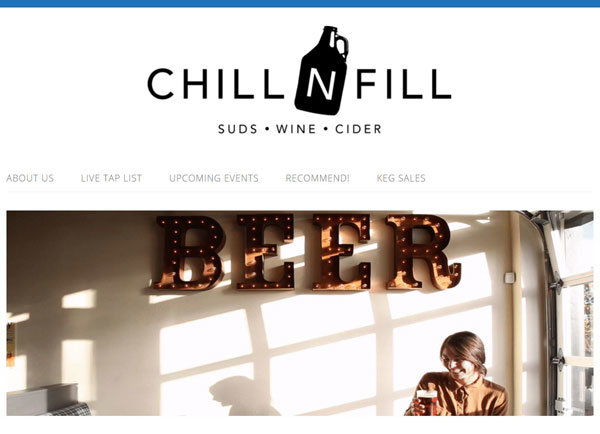Click the letter R of marquee sign
600x434 pixels.
tap(423, 251)
